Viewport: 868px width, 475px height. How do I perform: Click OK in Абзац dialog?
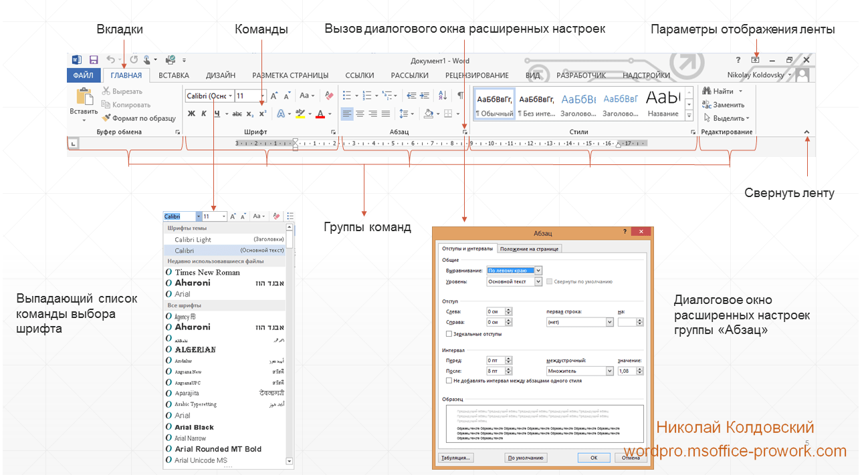pyautogui.click(x=594, y=458)
